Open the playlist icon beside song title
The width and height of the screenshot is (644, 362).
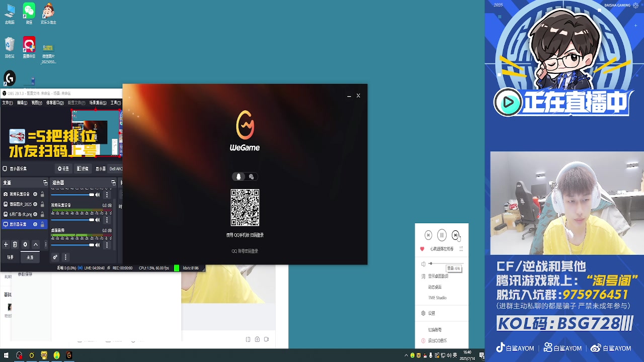tap(461, 249)
